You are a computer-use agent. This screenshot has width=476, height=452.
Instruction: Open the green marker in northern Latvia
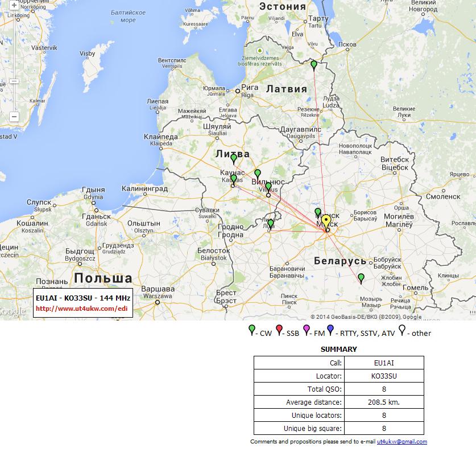click(x=314, y=65)
